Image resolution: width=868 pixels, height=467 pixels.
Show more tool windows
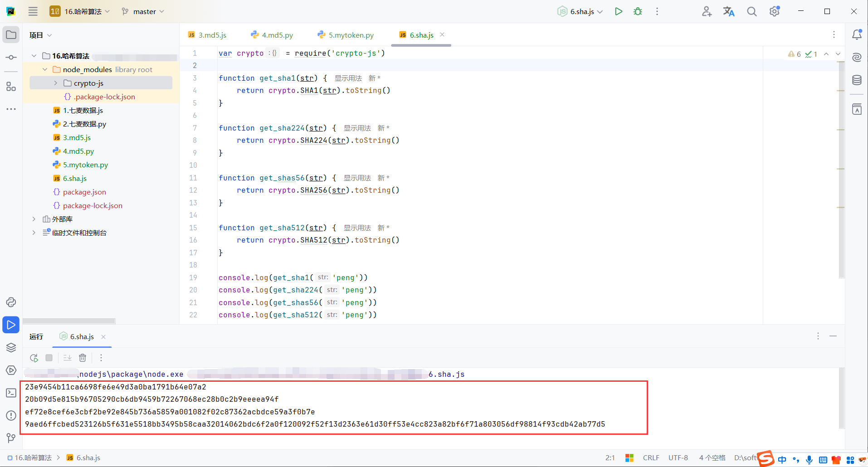pyautogui.click(x=11, y=109)
